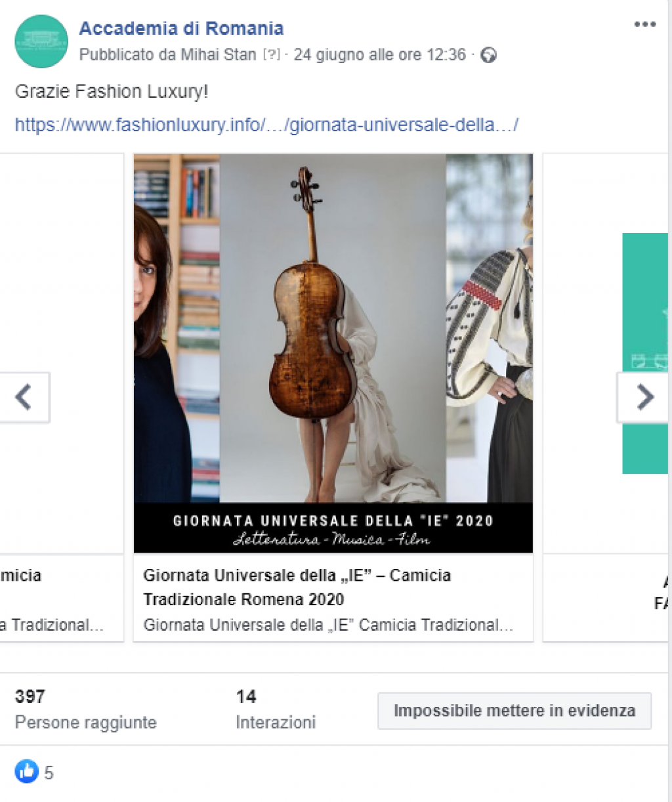This screenshot has height=802, width=672.
Task: View the 14 Interazioni statistic
Action: (x=276, y=709)
